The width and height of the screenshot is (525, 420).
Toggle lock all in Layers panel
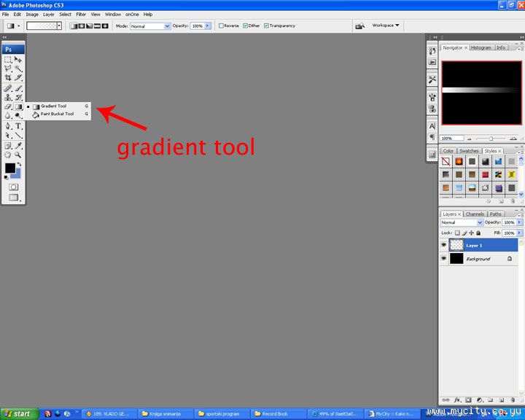click(478, 233)
